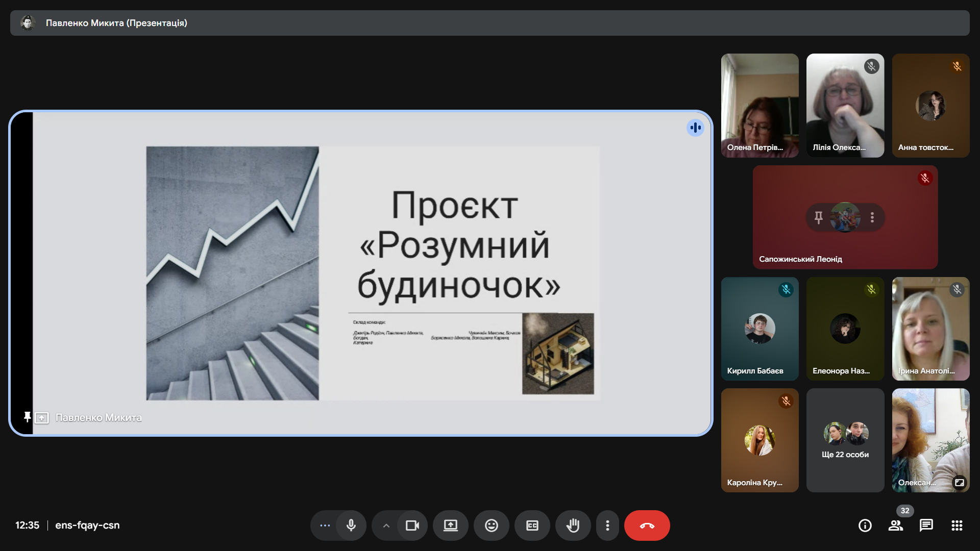The width and height of the screenshot is (980, 551).
Task: Raise hand icon in toolbar
Action: point(573,525)
